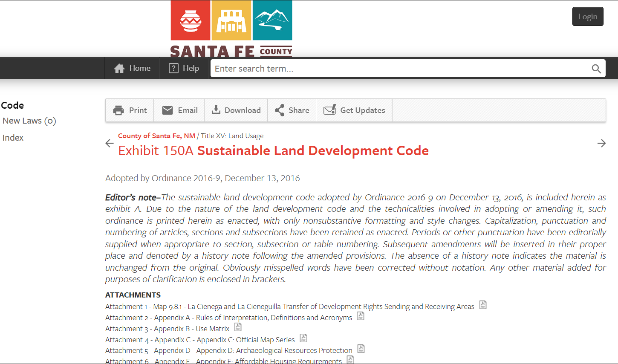Open the Share options icon

pyautogui.click(x=280, y=110)
